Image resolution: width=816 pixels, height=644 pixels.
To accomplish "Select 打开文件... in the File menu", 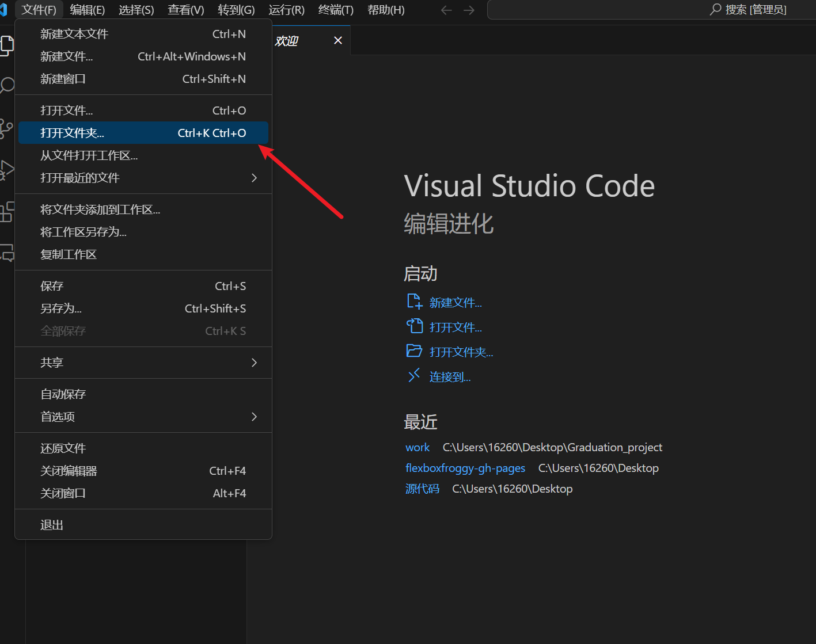I will [143, 110].
